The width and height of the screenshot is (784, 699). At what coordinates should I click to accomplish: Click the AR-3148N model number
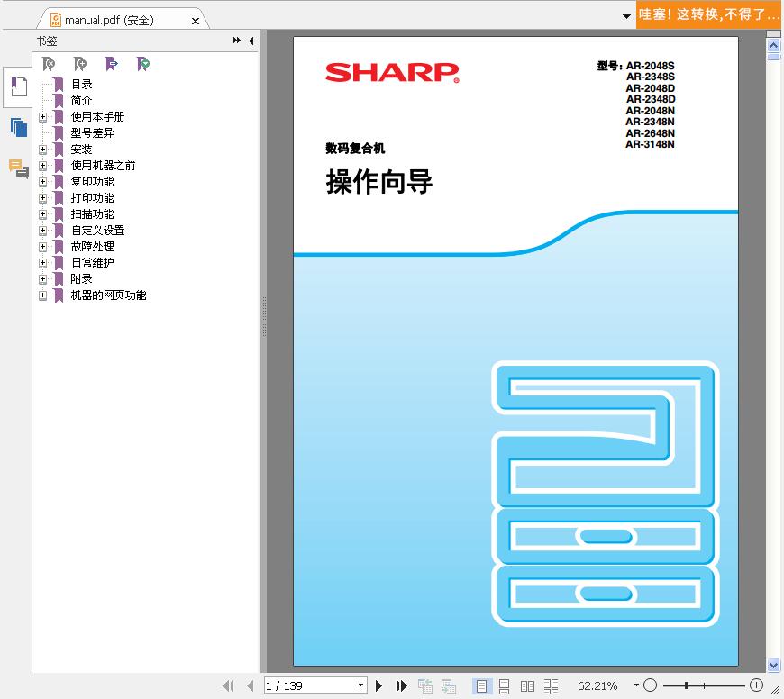pyautogui.click(x=650, y=144)
